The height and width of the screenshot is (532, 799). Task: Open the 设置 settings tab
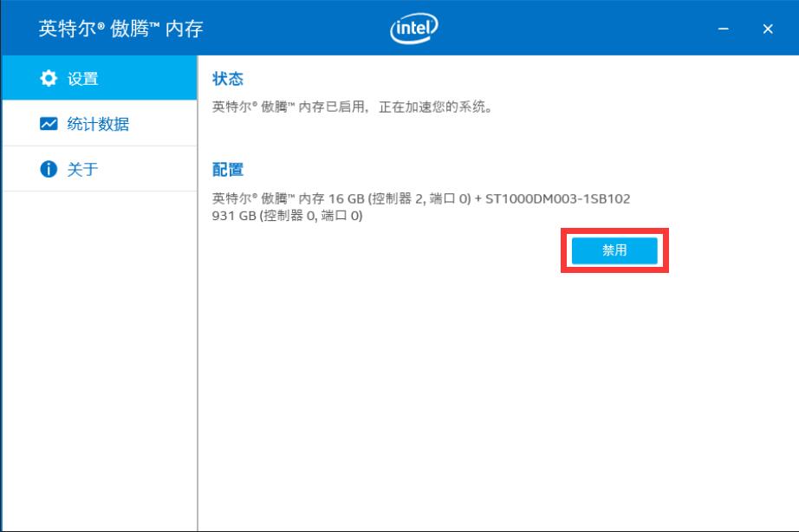click(83, 79)
